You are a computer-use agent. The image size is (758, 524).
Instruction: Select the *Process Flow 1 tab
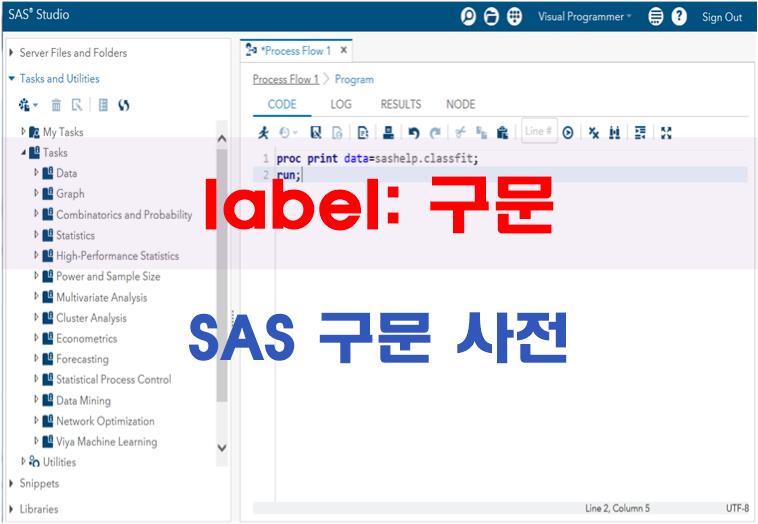pos(295,51)
